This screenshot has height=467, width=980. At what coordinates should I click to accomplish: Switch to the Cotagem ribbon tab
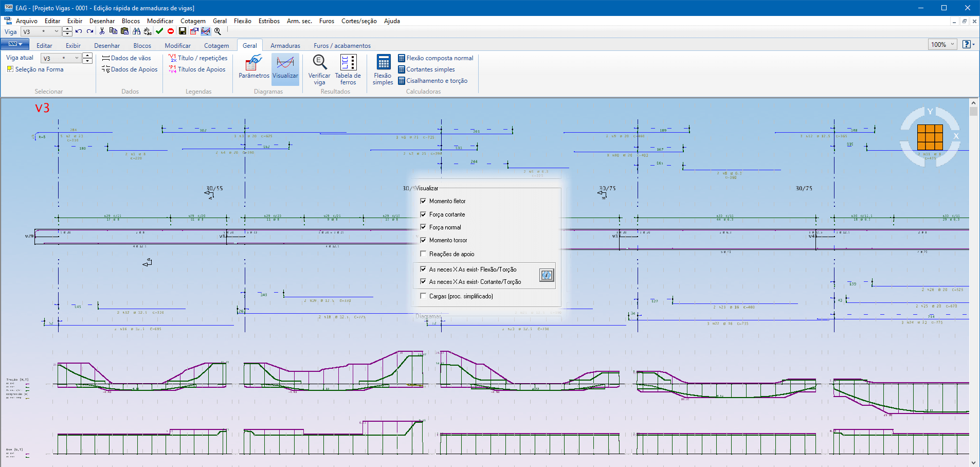click(216, 46)
